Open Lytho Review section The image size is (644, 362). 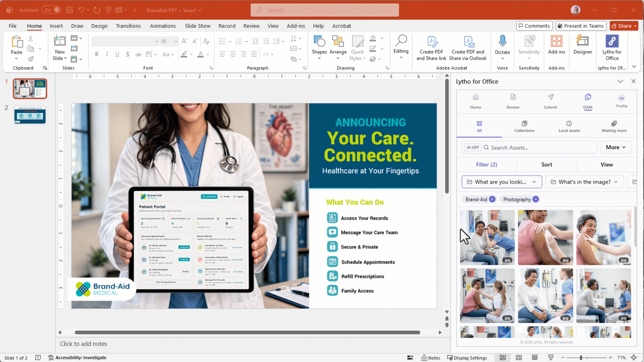pos(513,101)
